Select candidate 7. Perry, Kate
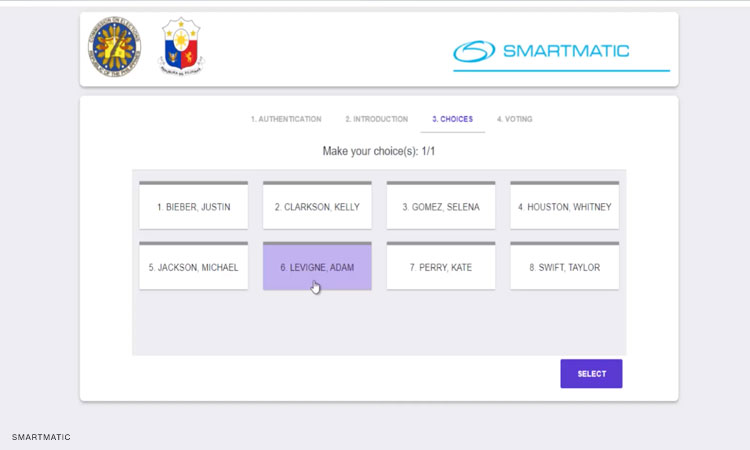750x450 pixels. pos(441,267)
